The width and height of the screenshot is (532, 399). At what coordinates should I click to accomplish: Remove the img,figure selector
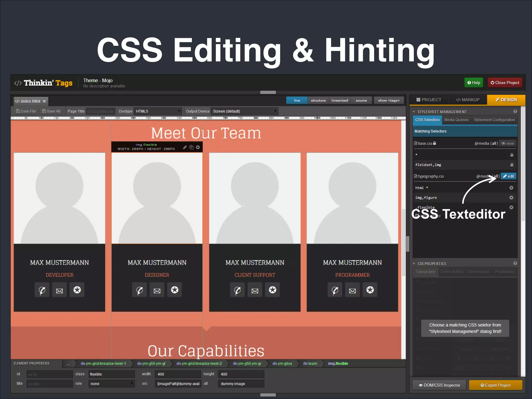click(x=511, y=198)
